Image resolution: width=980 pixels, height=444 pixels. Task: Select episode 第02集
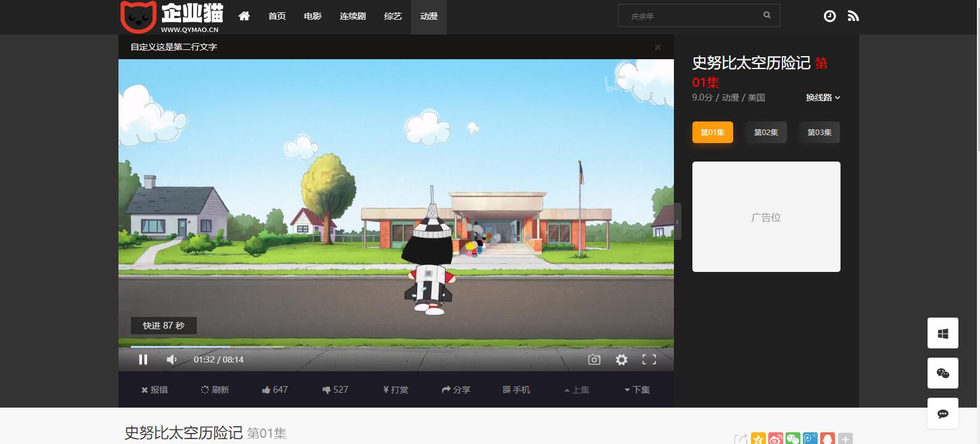click(766, 133)
